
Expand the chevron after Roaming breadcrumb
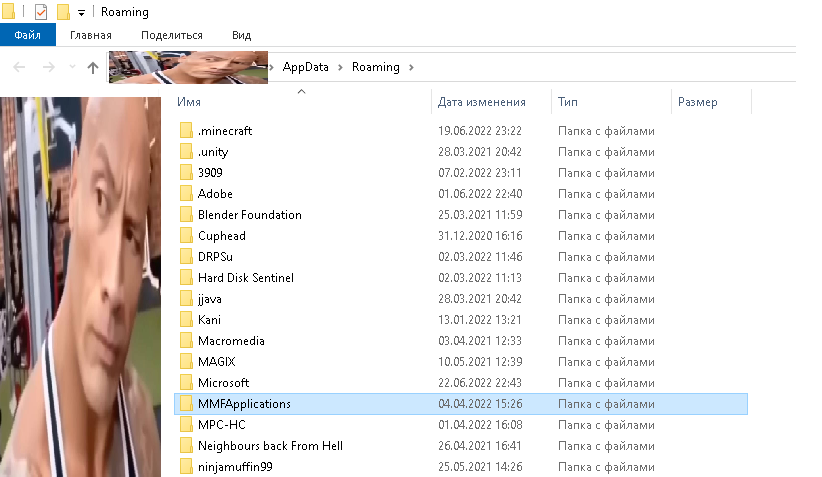pos(411,67)
